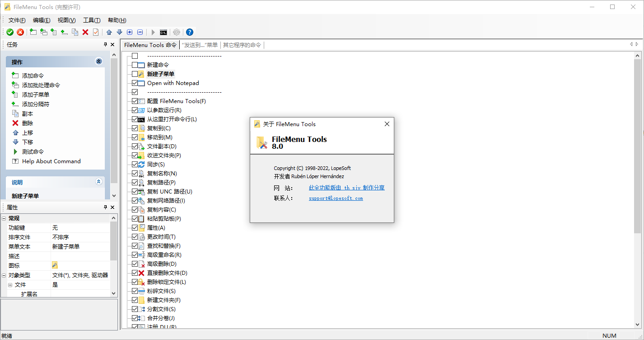This screenshot has width=644, height=340.
Task: Pin the 属性 panel with pushpin icon
Action: point(106,207)
